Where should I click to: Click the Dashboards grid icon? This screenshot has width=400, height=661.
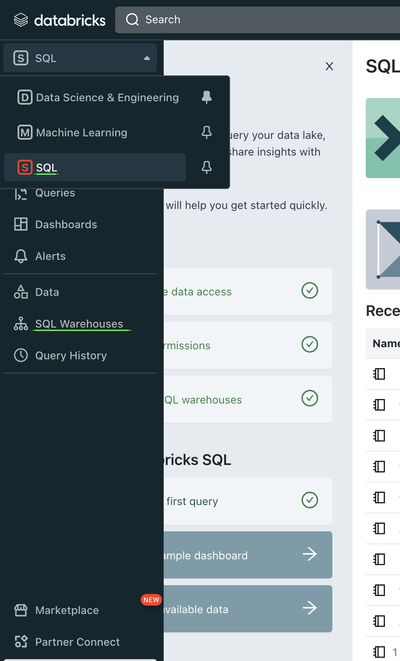point(21,224)
